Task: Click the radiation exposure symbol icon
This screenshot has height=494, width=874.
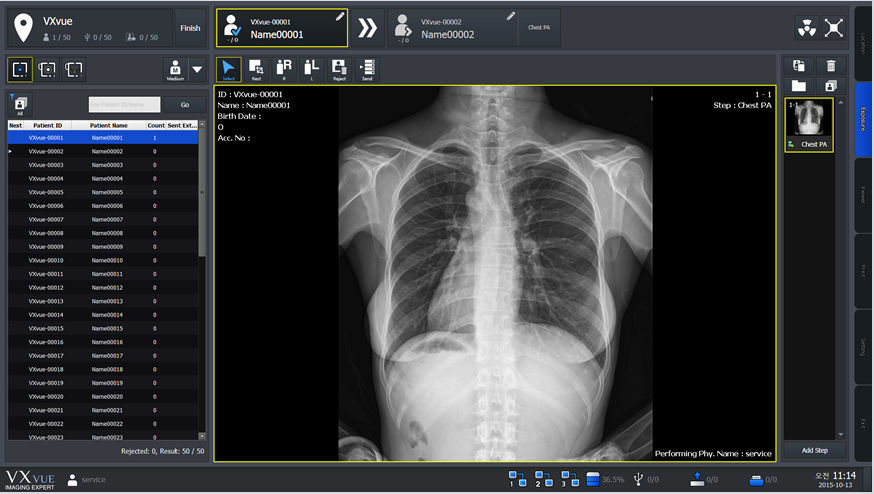Action: coord(807,28)
